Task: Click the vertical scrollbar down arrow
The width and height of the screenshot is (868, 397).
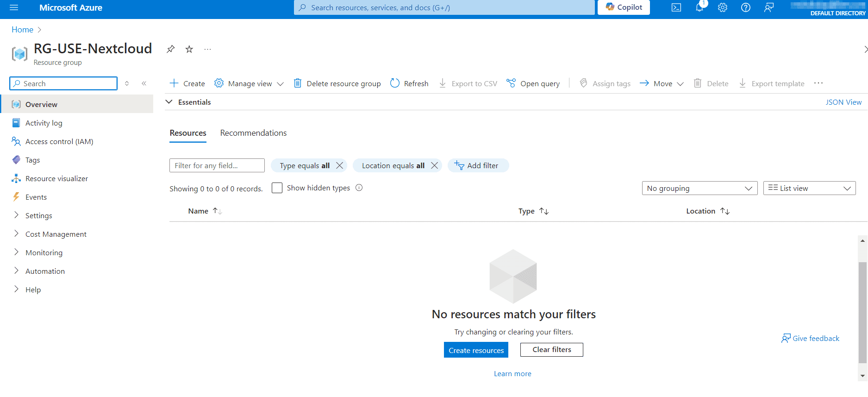Action: 862,376
